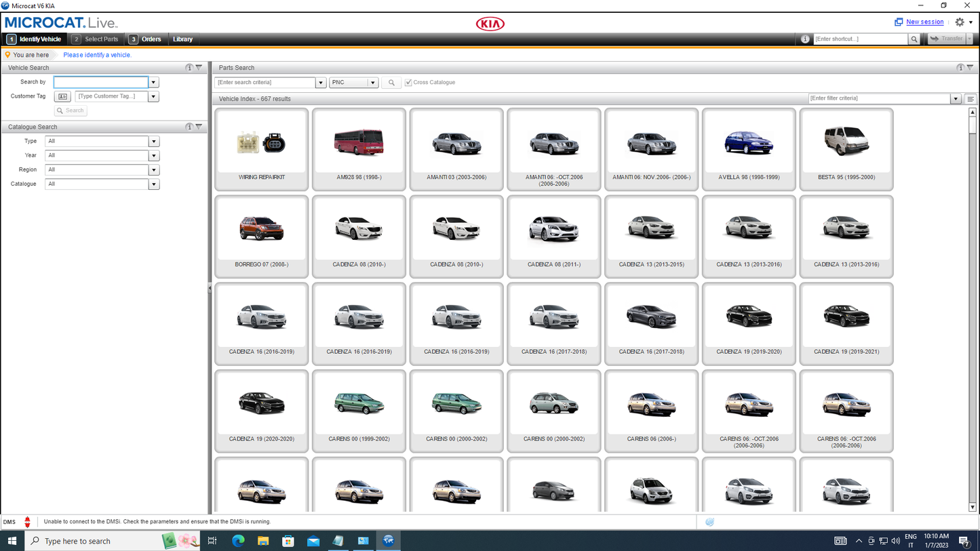Toggle the vehicle index list view icon
Image resolution: width=980 pixels, height=551 pixels.
tap(971, 99)
